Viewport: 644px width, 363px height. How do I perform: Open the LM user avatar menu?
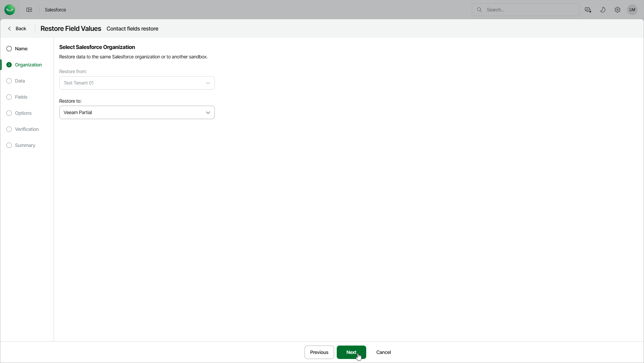click(x=632, y=10)
